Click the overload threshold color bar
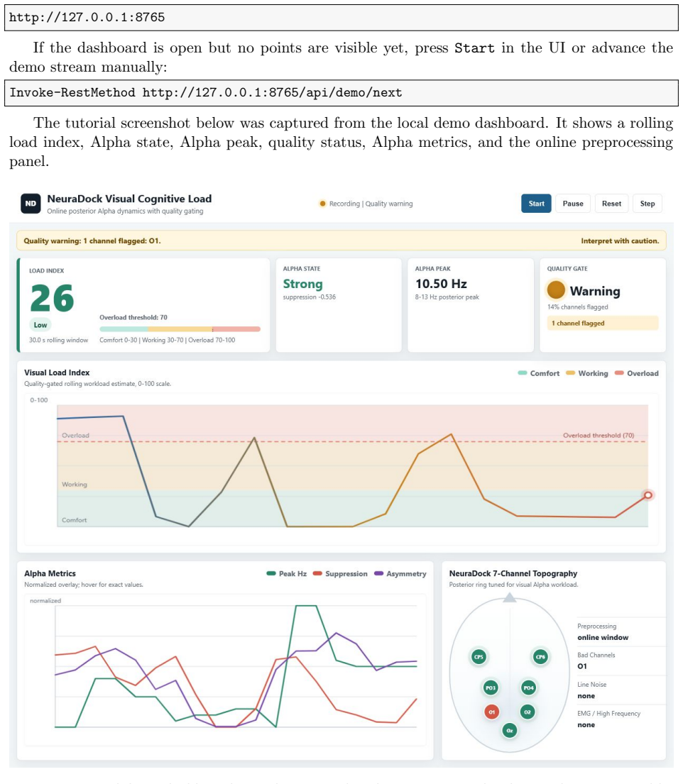Image resolution: width=683 pixels, height=784 pixels. pyautogui.click(x=180, y=329)
